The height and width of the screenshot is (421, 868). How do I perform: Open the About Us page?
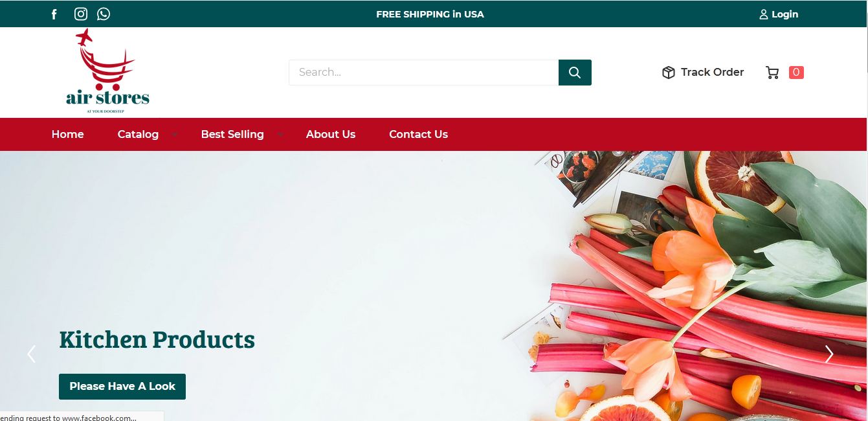pyautogui.click(x=331, y=134)
